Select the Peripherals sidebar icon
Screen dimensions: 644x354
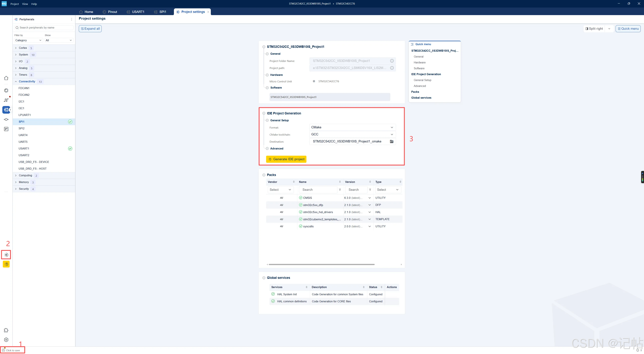[6, 110]
